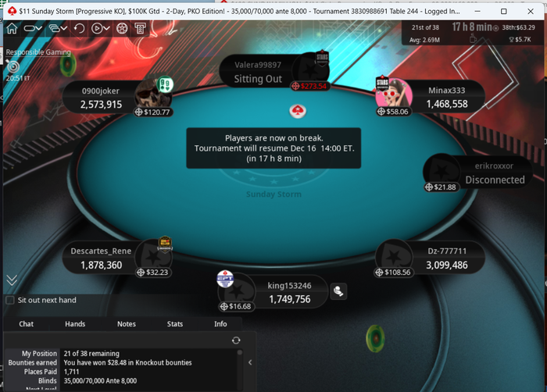Click the Home lobby icon
547x392 pixels.
pos(12,29)
